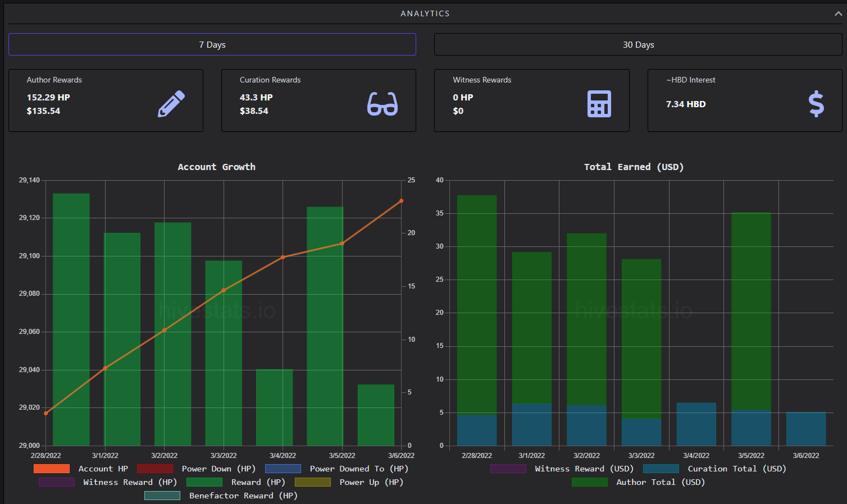Viewport: 847px width, 504px height.
Task: Click the dollar sign icon in HBD Interest
Action: click(x=816, y=104)
